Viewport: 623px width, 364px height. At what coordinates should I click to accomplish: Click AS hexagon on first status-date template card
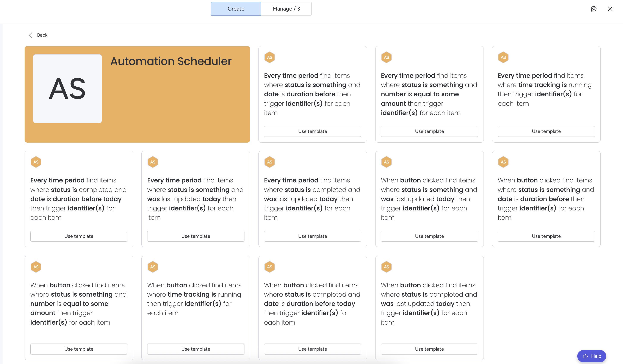click(x=269, y=57)
